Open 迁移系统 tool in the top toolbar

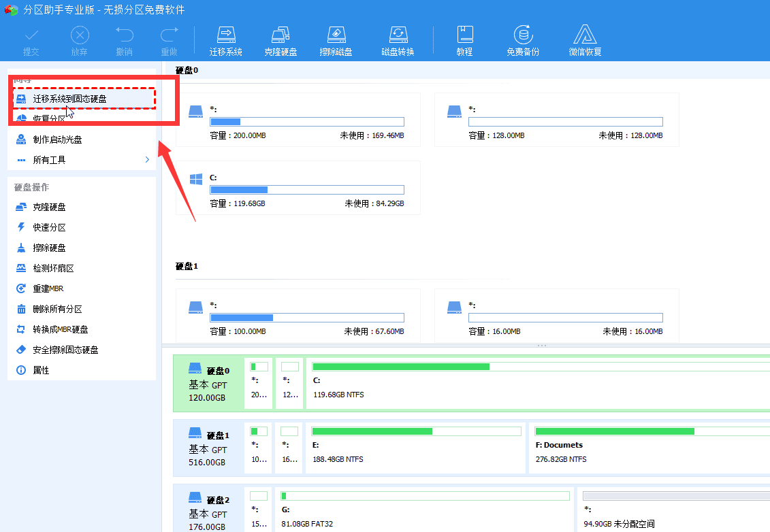click(x=226, y=41)
